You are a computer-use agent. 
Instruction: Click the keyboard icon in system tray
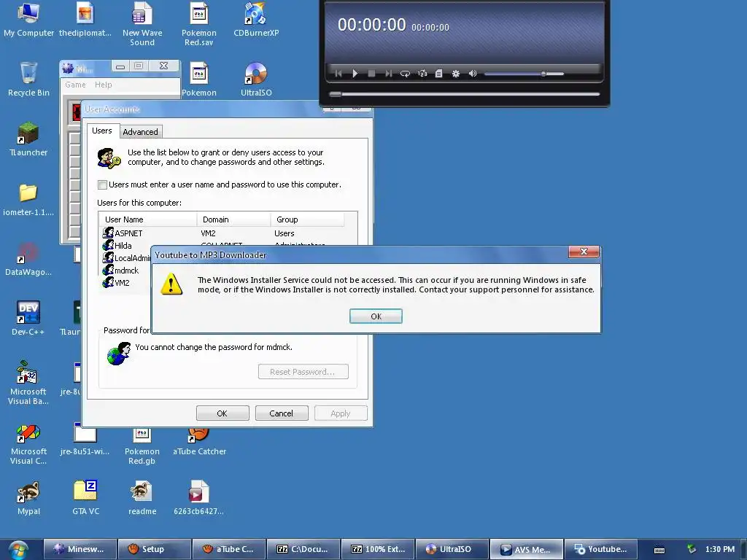click(x=659, y=550)
